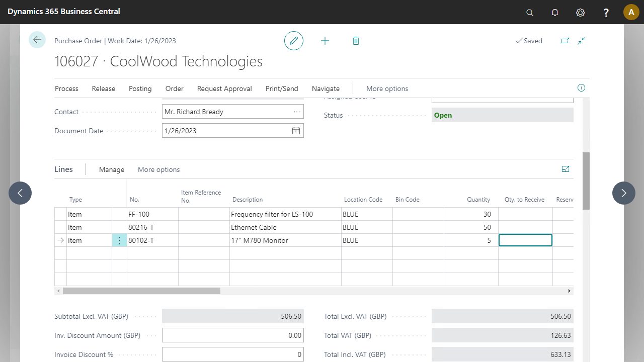Open the page in a new window
Image resolution: width=644 pixels, height=362 pixels.
point(565,41)
